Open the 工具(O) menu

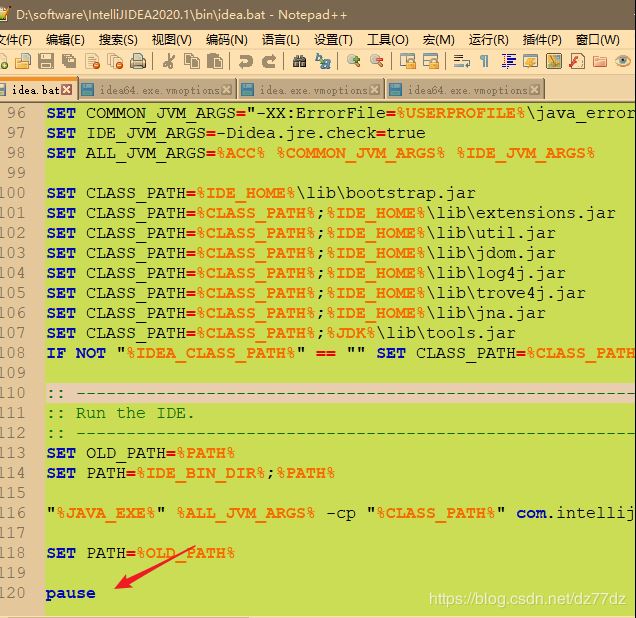click(x=388, y=40)
